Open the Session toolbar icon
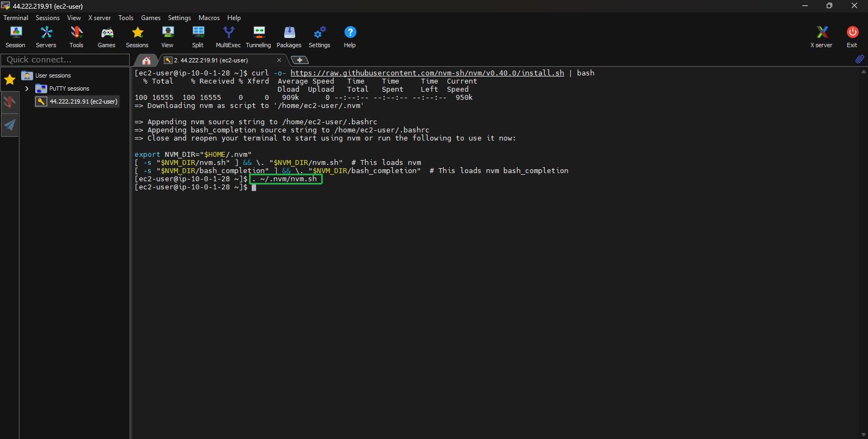This screenshot has width=868, height=439. 15,37
